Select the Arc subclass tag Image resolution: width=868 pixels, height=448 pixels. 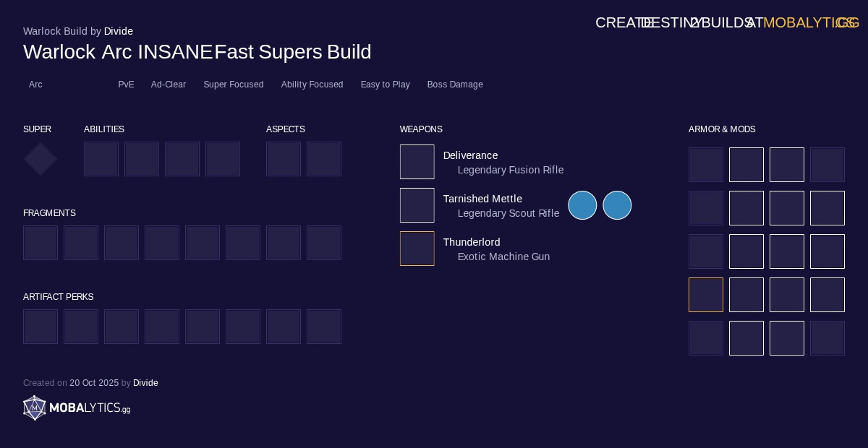click(x=35, y=85)
